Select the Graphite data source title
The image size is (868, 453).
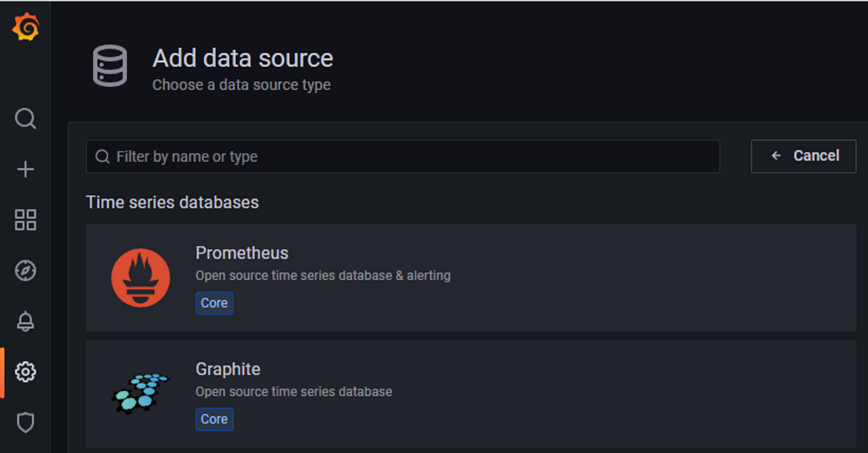coord(228,369)
